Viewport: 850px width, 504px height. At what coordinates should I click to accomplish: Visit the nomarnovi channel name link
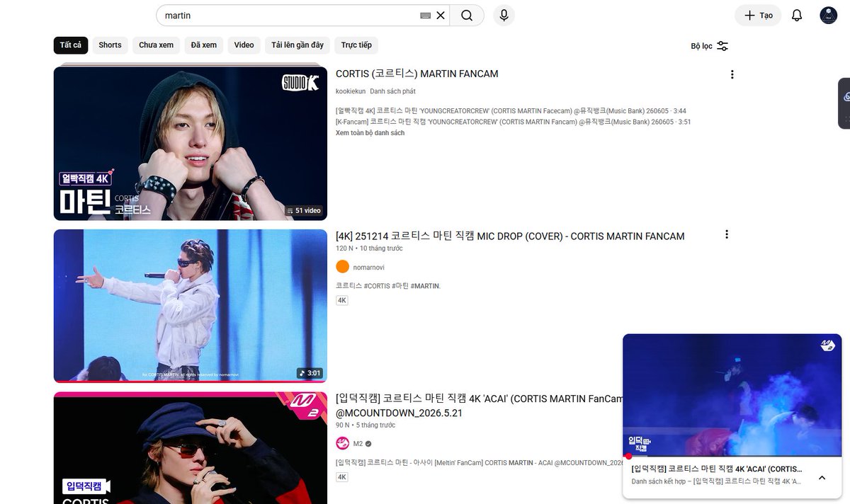coord(369,268)
